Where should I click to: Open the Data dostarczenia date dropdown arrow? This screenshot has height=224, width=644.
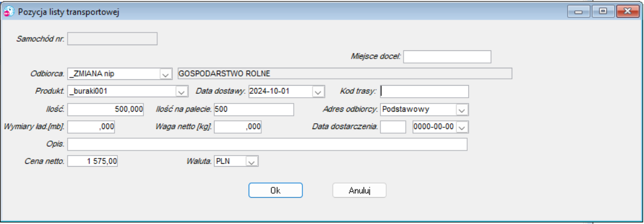pos(462,127)
